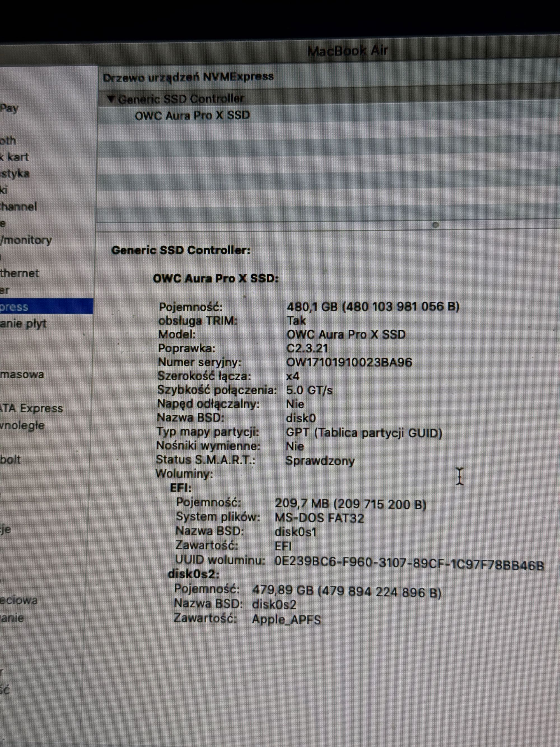This screenshot has height=747, width=560.
Task: Click the 'OWC Aura Pro X SSD:' details heading
Action: tap(216, 279)
